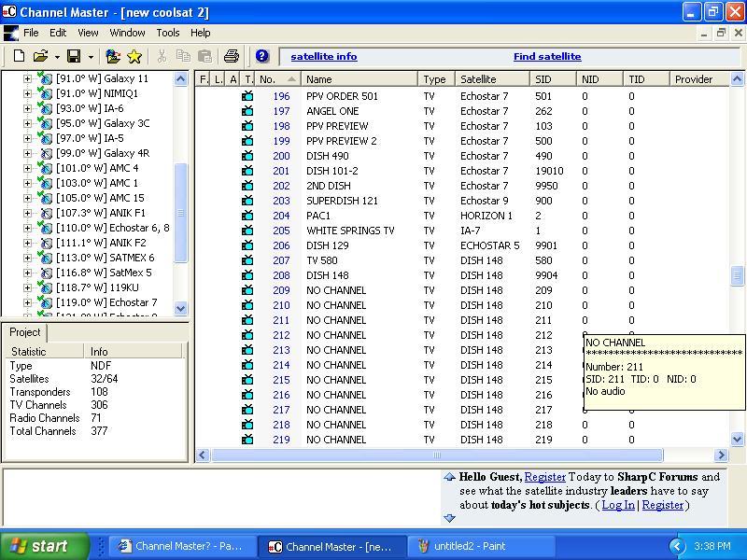Click the TV icon on row 208
The height and width of the screenshot is (560, 747).
click(247, 275)
